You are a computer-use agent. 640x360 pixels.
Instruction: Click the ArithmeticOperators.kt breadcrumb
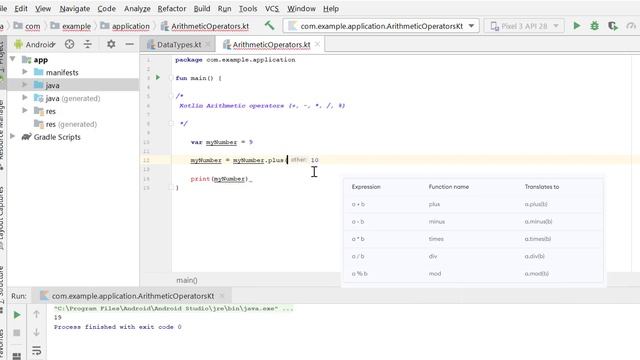(x=210, y=26)
